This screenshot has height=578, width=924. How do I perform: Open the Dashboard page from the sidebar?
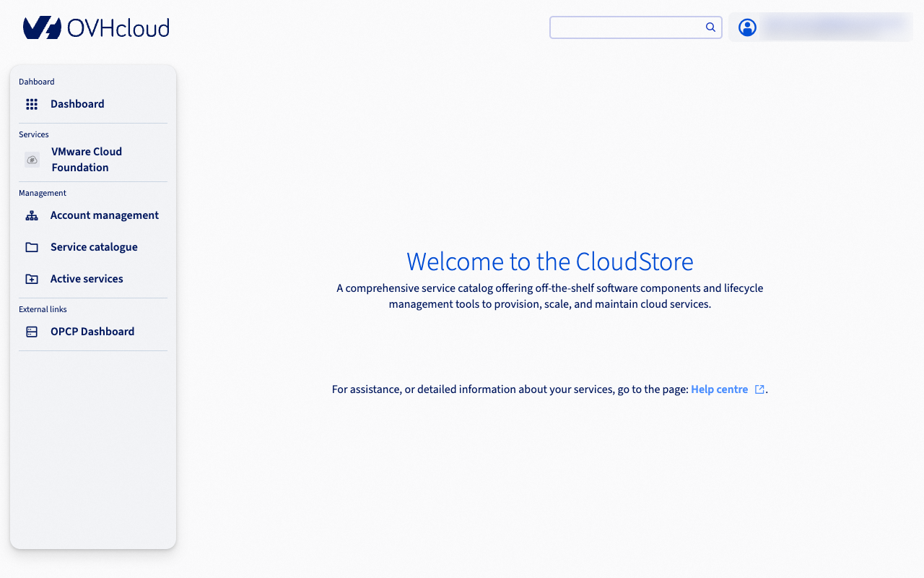(77, 104)
